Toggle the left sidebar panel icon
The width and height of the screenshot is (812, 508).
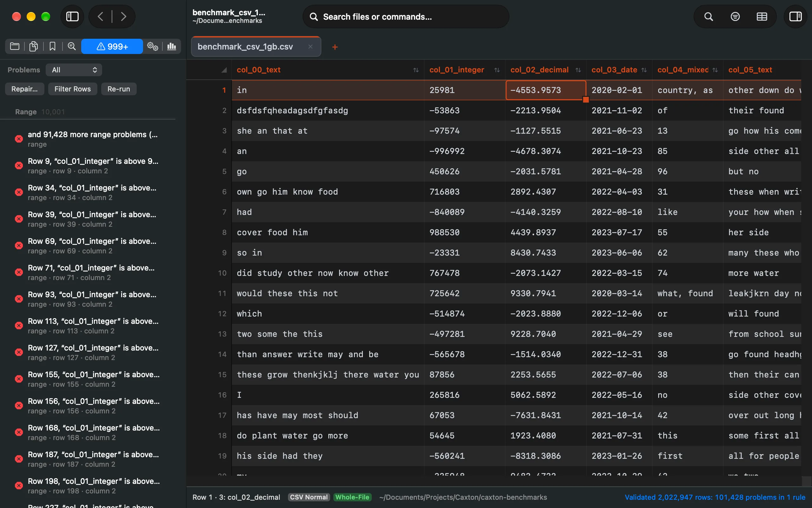[x=72, y=17]
